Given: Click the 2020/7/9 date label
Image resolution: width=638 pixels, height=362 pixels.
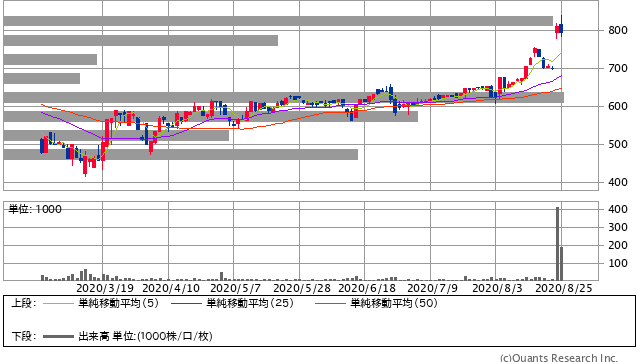Looking at the screenshot, I should point(432,288).
